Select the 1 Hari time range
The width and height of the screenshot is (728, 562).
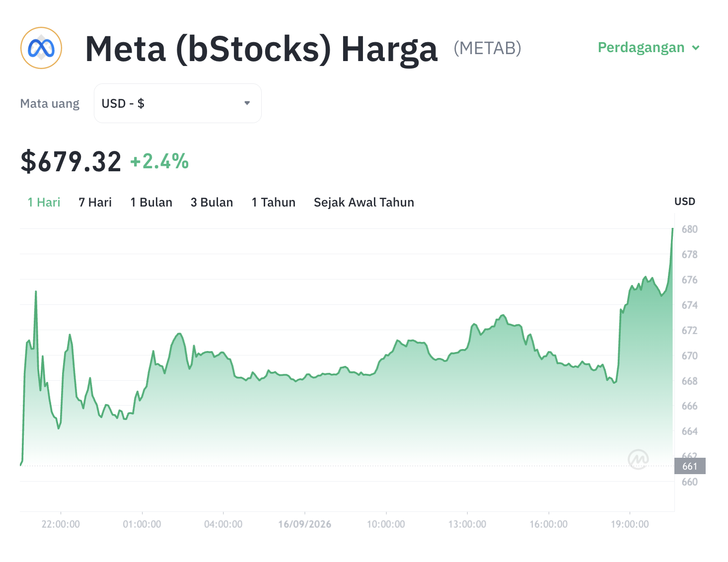tap(44, 203)
